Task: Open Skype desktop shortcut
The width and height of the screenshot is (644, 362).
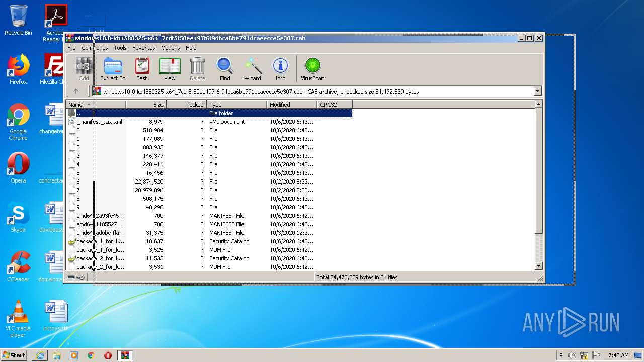Action: 18,217
